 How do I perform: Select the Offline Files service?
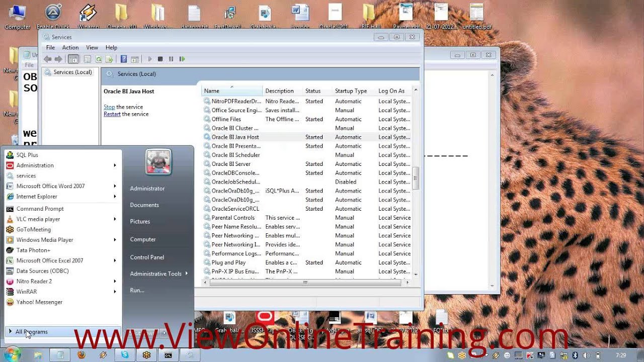(x=307, y=119)
